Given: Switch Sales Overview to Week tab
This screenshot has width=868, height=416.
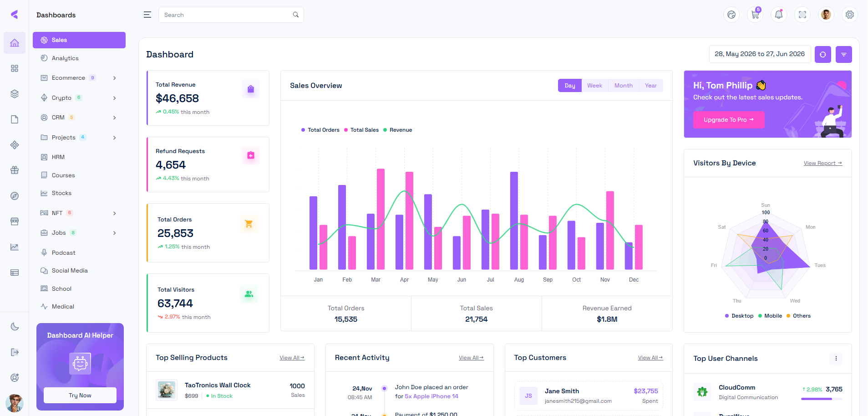Looking at the screenshot, I should [x=594, y=86].
